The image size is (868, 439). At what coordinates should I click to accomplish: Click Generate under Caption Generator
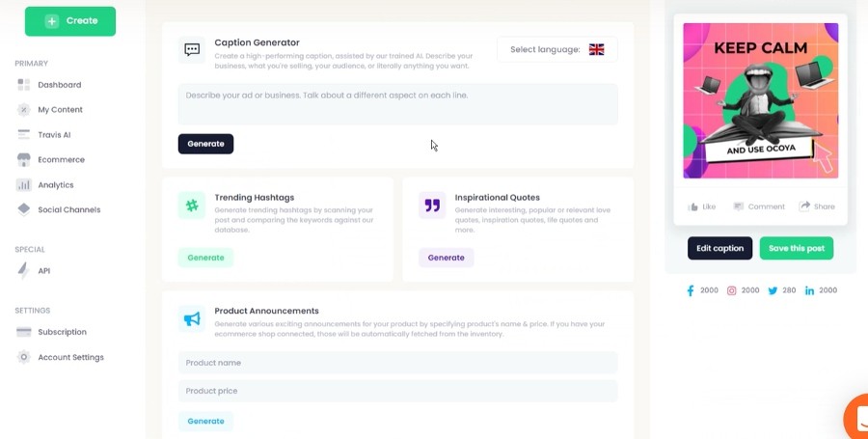click(x=206, y=144)
